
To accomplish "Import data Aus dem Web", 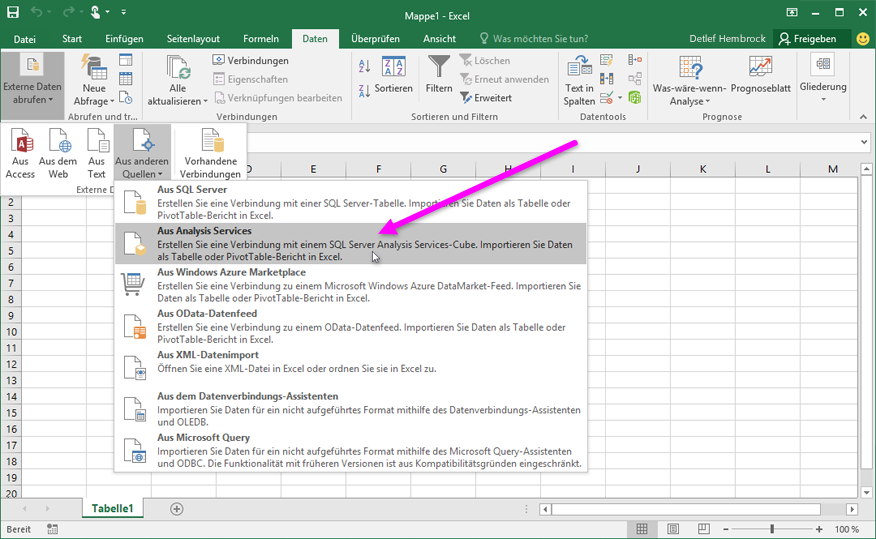I will tap(58, 153).
